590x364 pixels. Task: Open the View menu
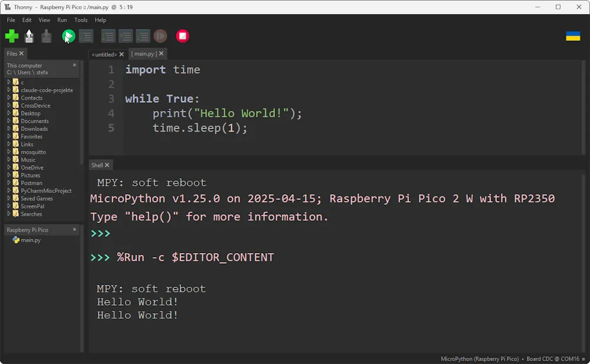click(44, 20)
